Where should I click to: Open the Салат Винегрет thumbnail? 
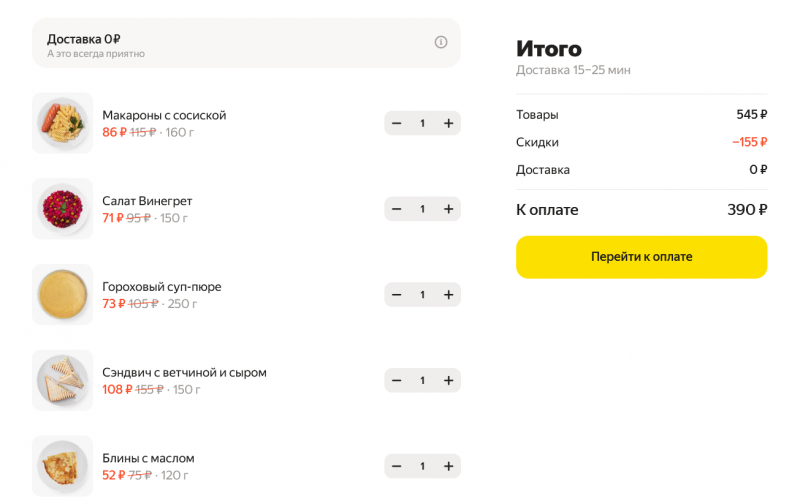click(63, 209)
